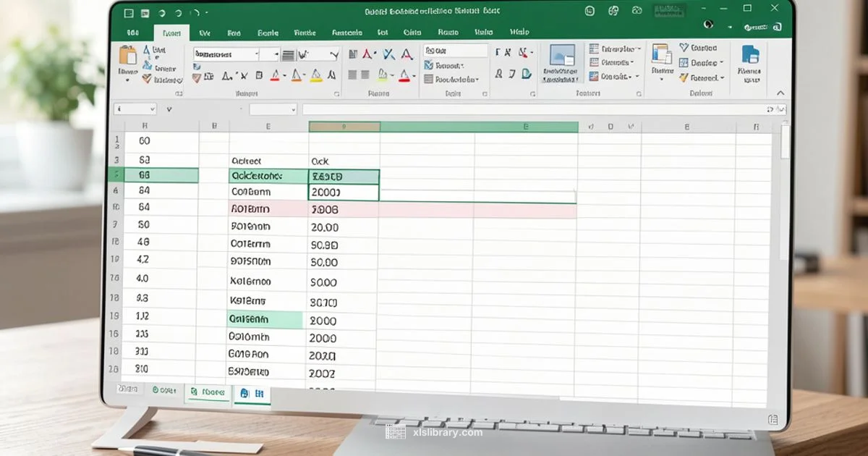
Task: Collapse the ribbon with the chevron button
Action: point(780,93)
